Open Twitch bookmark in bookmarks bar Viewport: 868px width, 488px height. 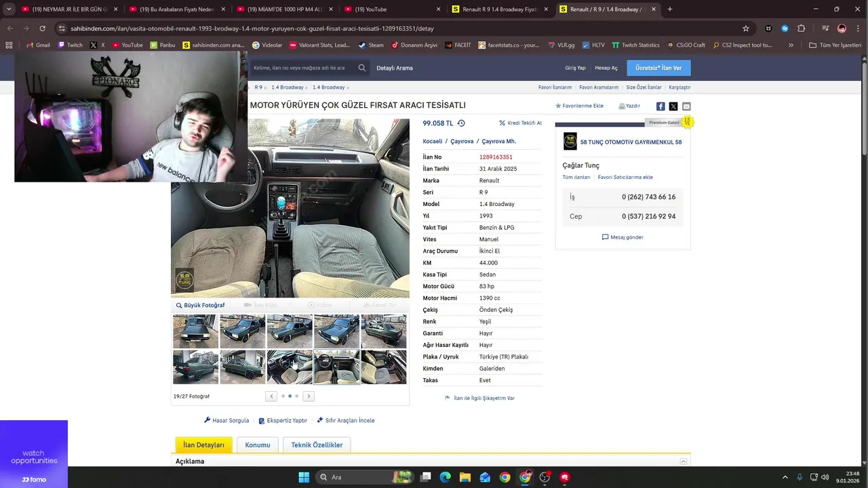[x=70, y=45]
